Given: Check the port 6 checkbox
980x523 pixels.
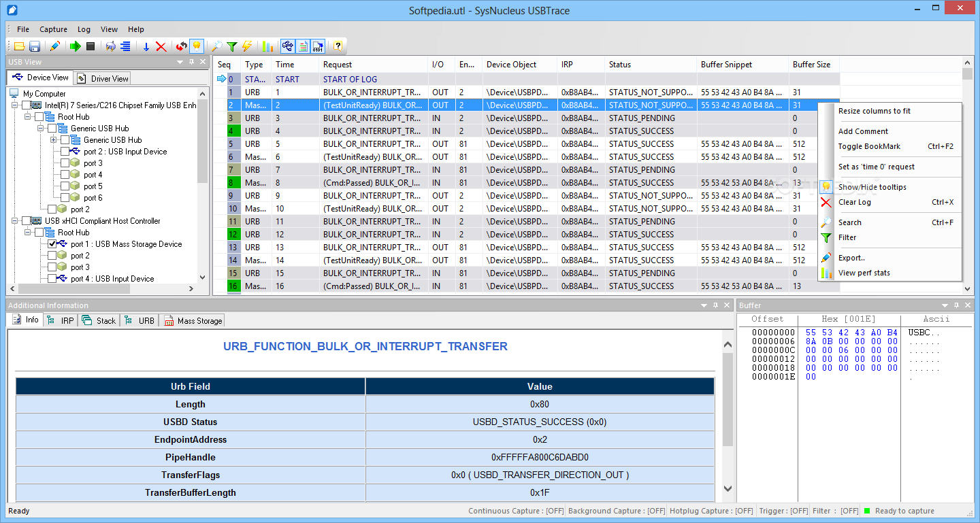Looking at the screenshot, I should (x=65, y=198).
